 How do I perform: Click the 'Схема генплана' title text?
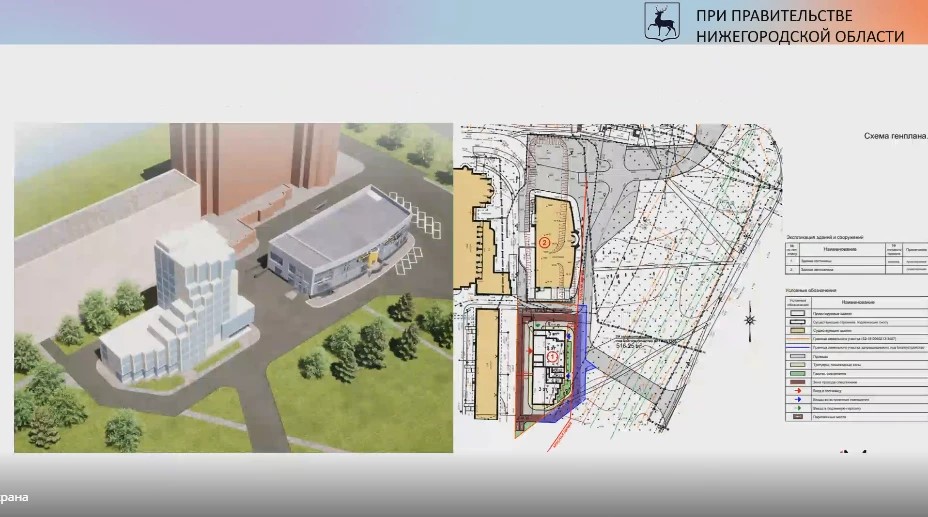tap(896, 139)
